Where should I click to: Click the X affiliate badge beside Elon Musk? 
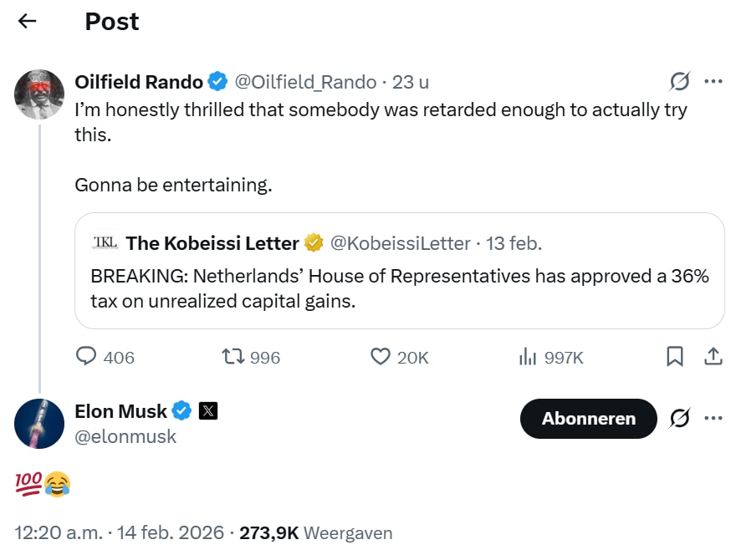207,410
